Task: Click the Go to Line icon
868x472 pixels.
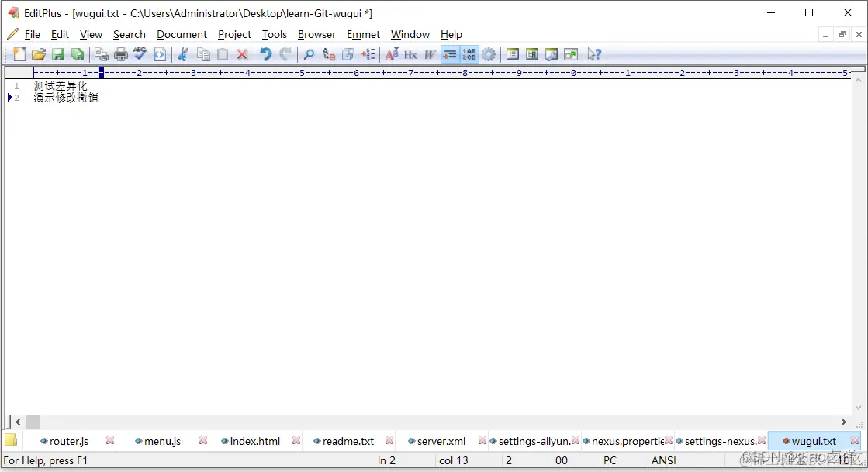Action: [368, 54]
